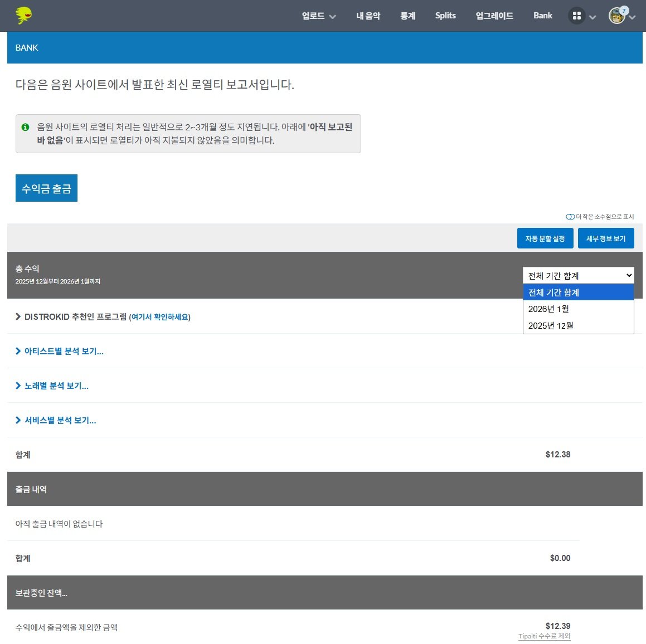Open 통계 in the top navigation
This screenshot has height=644, width=646.
[407, 16]
